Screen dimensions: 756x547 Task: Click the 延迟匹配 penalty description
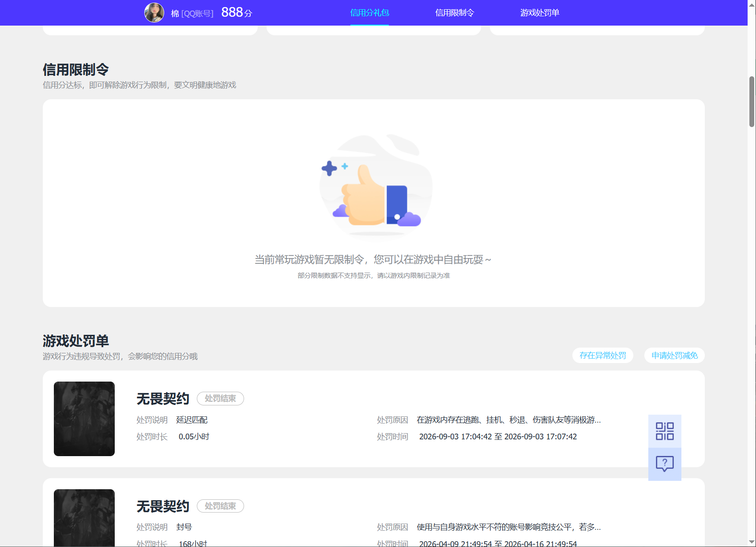coord(192,420)
